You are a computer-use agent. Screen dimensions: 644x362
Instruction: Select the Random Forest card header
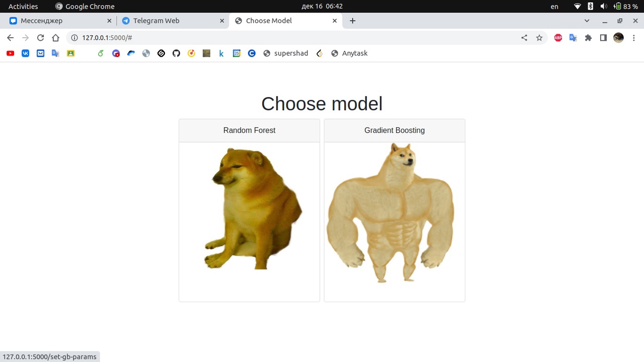[250, 131]
